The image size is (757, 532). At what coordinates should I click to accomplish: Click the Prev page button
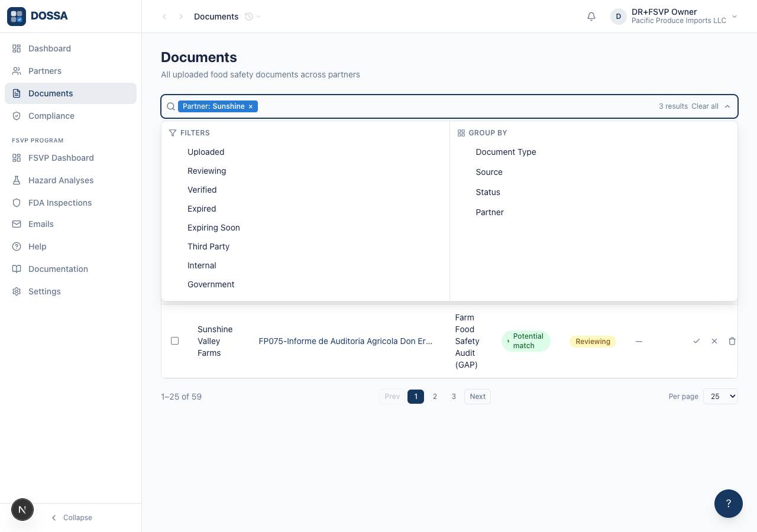click(392, 397)
